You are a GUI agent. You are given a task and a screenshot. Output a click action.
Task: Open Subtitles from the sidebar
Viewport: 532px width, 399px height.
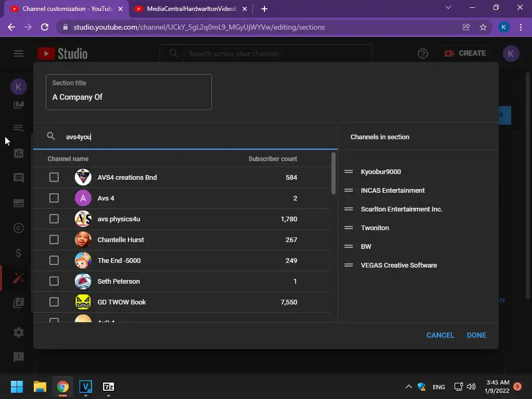click(x=18, y=203)
